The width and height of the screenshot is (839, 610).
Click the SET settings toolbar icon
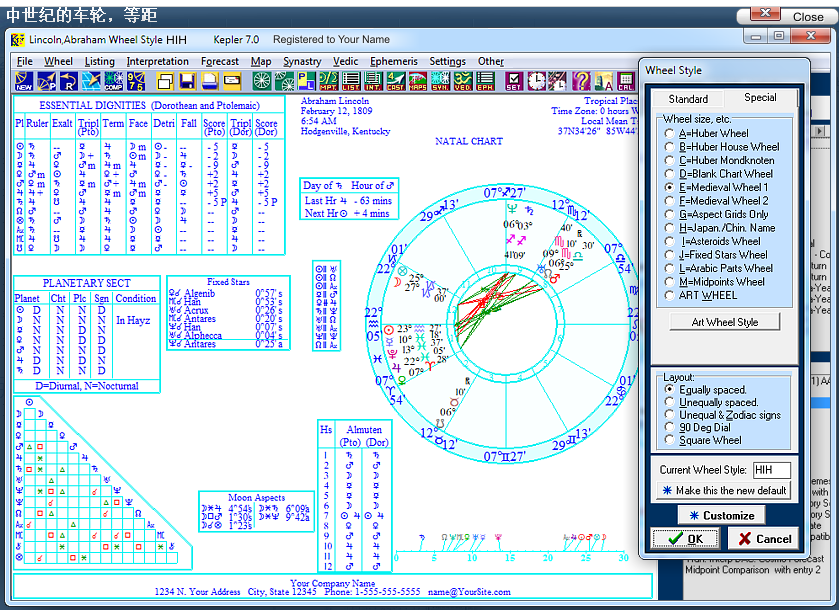(514, 81)
